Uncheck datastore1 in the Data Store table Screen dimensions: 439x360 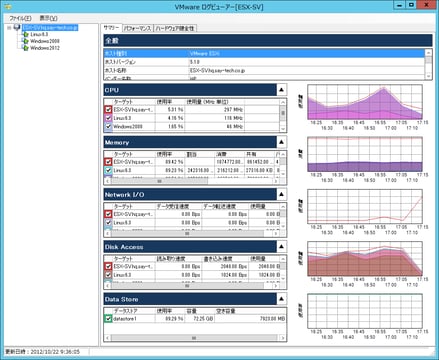pyautogui.click(x=108, y=319)
